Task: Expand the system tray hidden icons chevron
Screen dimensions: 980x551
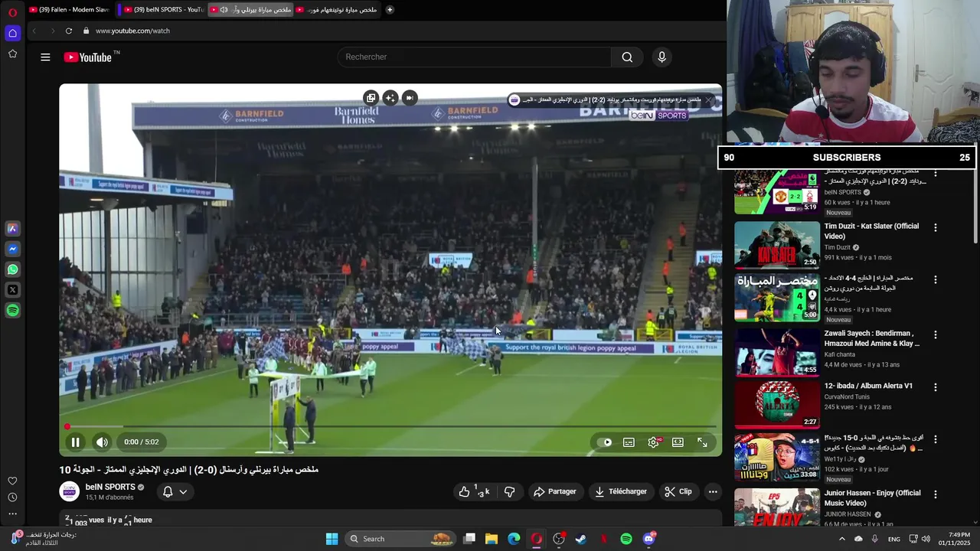Action: pyautogui.click(x=842, y=539)
